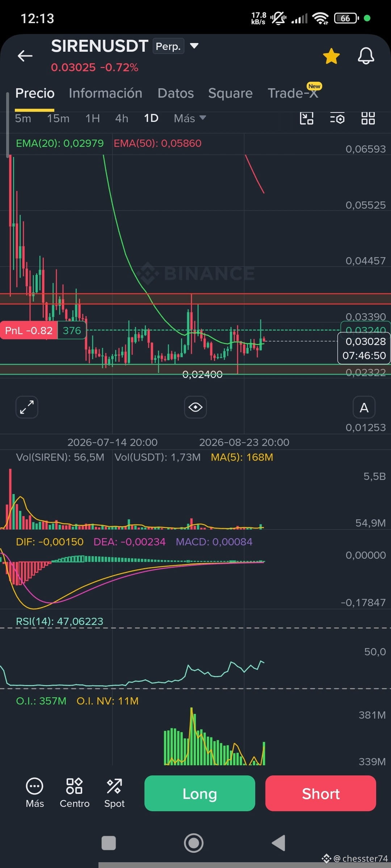Select the 1H timeframe
The width and height of the screenshot is (391, 868).
92,118
